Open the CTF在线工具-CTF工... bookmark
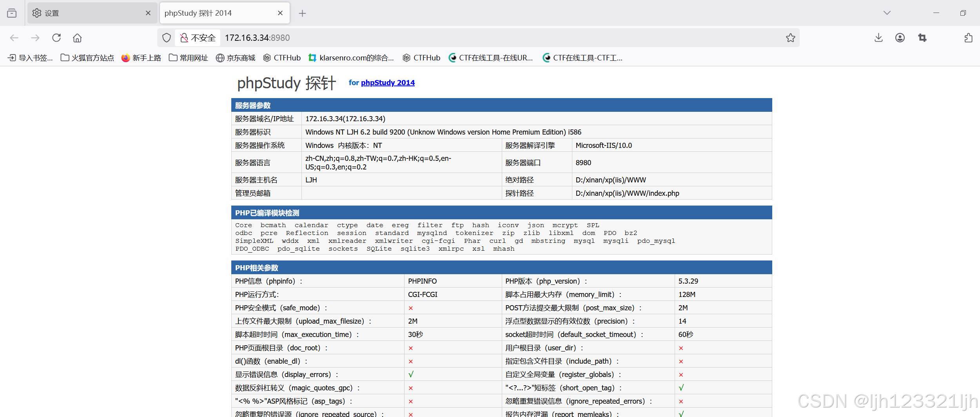This screenshot has width=980, height=417. 583,58
